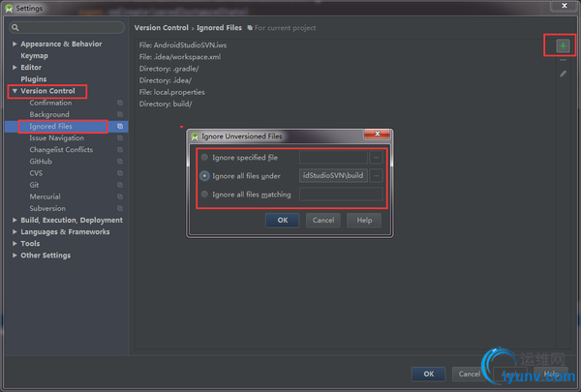Click project-level icon beside Issue Navigation
Viewport: 581px width, 392px height.
pyautogui.click(x=120, y=137)
